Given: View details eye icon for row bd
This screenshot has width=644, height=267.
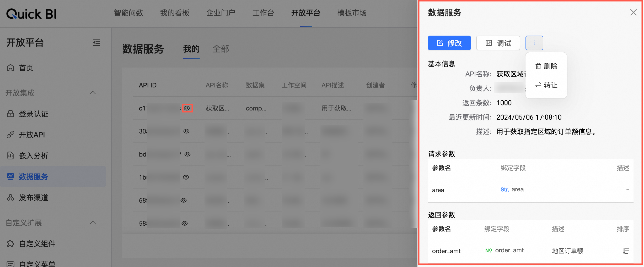Looking at the screenshot, I should pos(187,154).
